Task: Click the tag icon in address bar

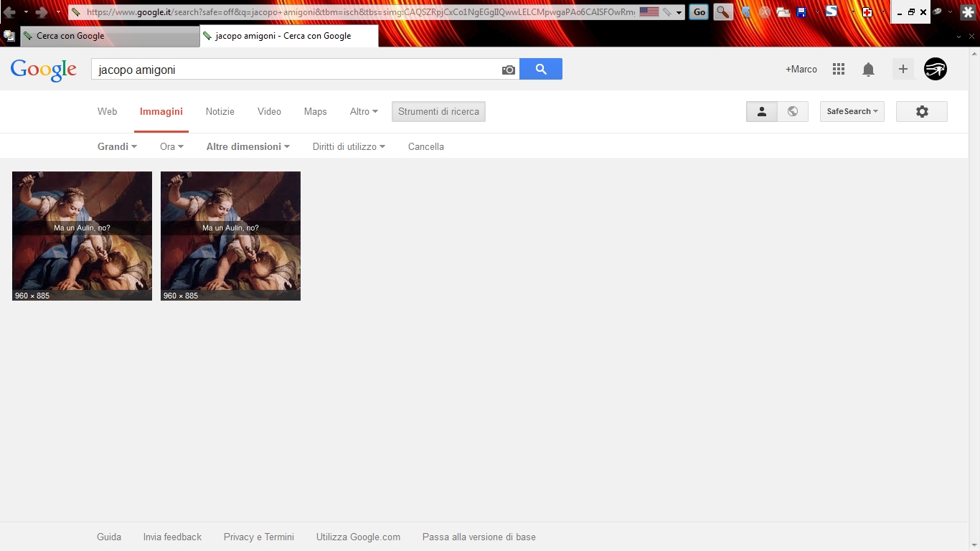Action: point(76,11)
